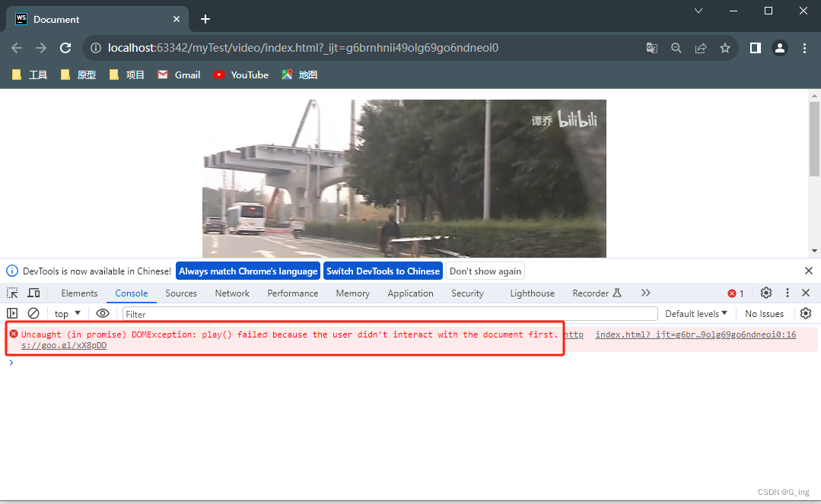Open the Sources tab
The width and height of the screenshot is (821, 504).
(181, 293)
